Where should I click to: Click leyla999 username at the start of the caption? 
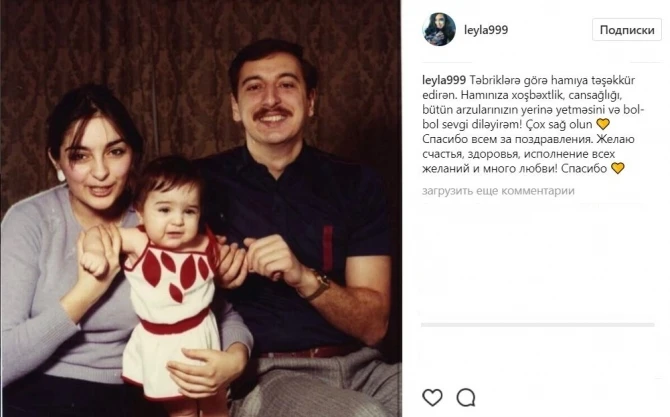(x=444, y=80)
